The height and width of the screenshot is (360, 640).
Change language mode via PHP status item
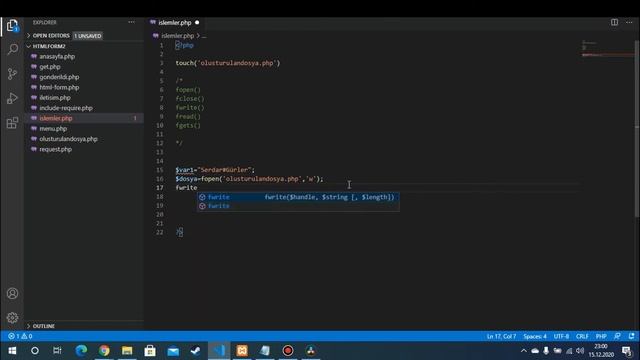(601, 336)
